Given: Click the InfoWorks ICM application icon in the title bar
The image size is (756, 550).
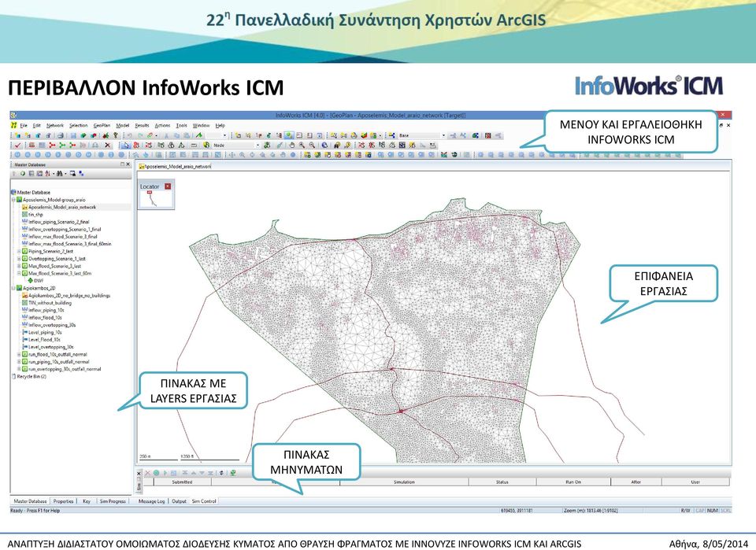Looking at the screenshot, I should point(13,115).
